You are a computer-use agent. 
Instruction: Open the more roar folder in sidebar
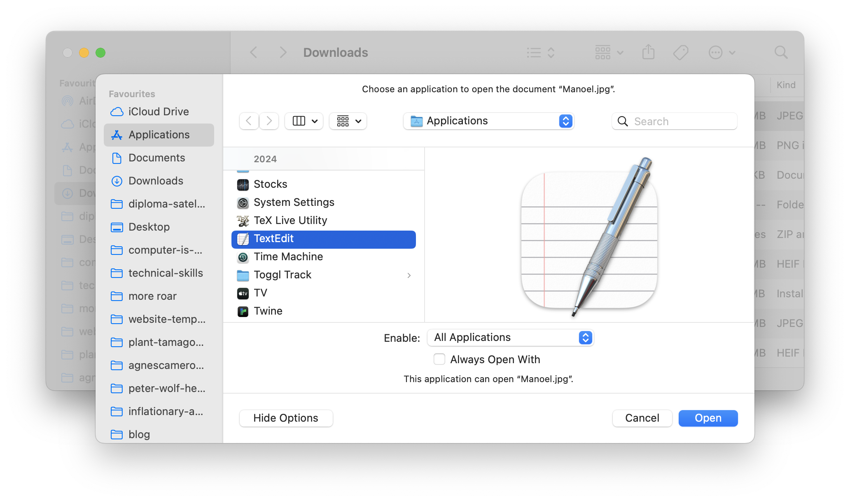pos(159,296)
